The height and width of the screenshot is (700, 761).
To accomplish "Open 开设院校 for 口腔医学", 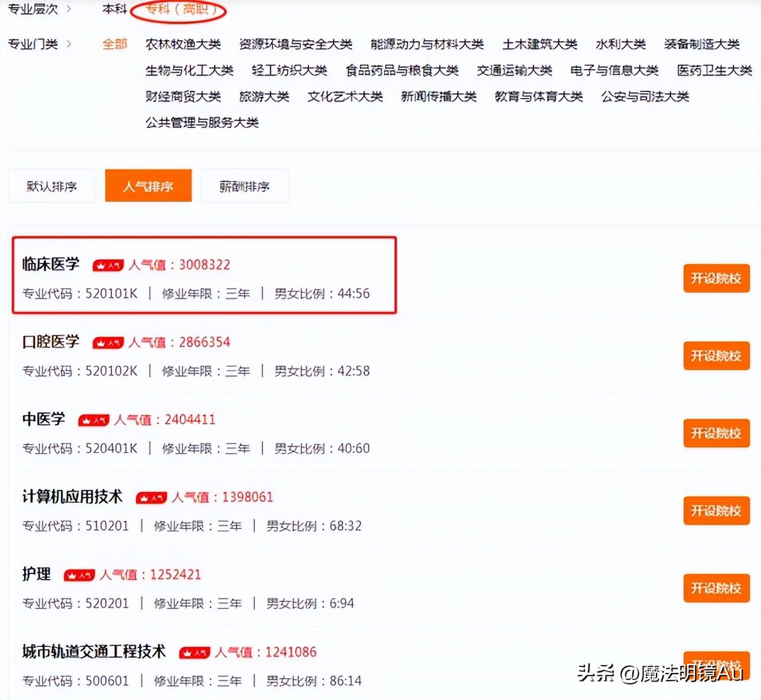I will tap(716, 356).
